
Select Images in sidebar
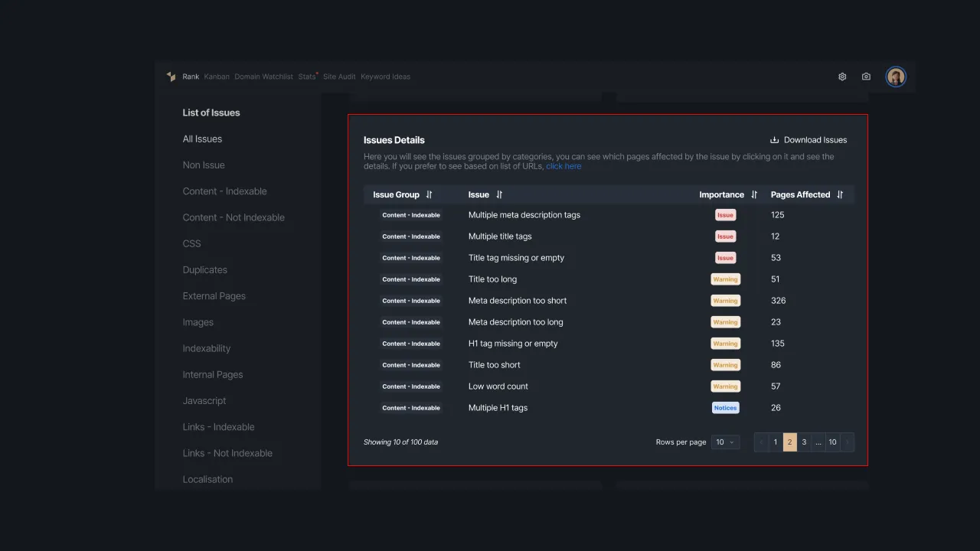click(198, 322)
